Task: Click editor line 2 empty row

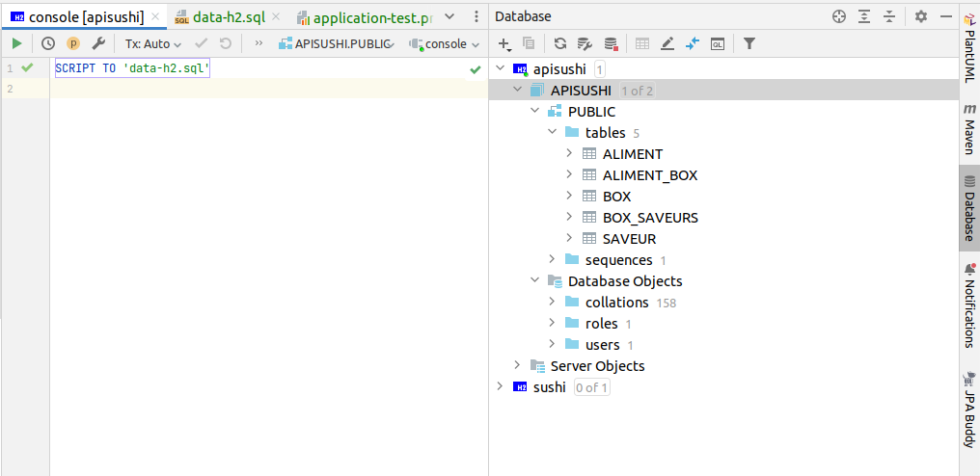Action: tap(269, 89)
